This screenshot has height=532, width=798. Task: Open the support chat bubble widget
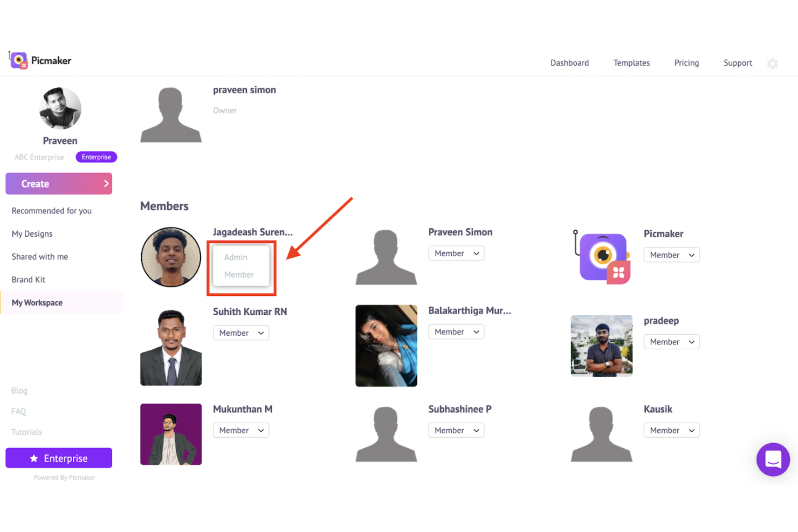tap(773, 460)
